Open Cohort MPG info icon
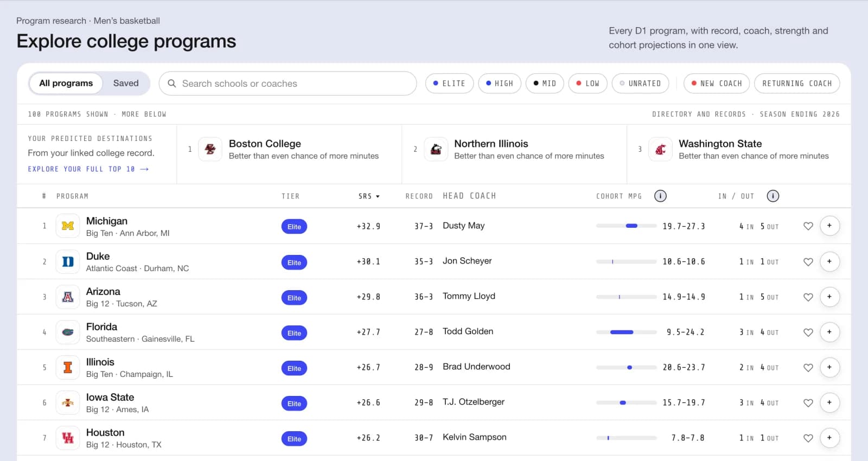The height and width of the screenshot is (461, 868). pyautogui.click(x=660, y=196)
